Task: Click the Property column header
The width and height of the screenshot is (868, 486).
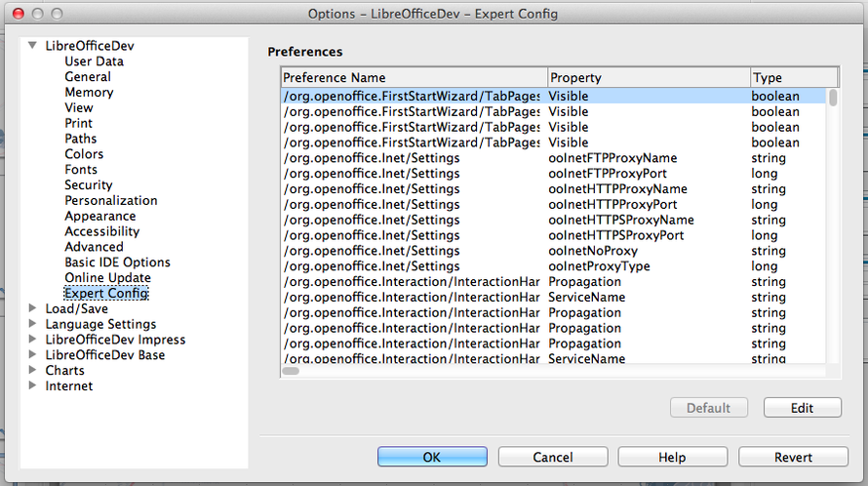Action: [648, 77]
